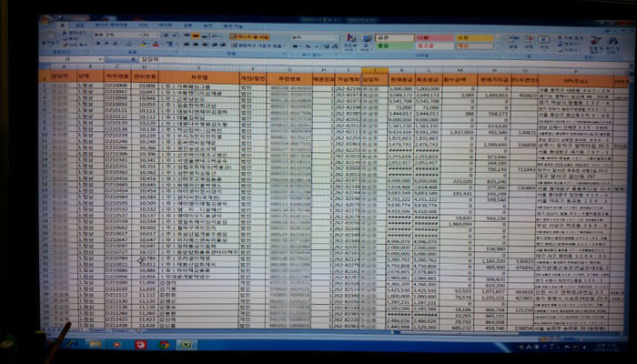Click the Decrease Decimal icon

pyautogui.click(x=334, y=46)
